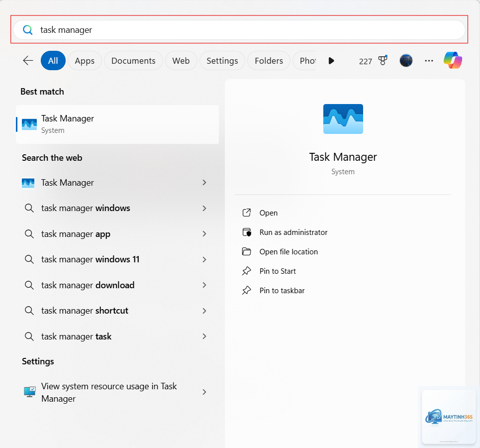
Task: Click the Open action's arrow icon
Action: [x=246, y=213]
